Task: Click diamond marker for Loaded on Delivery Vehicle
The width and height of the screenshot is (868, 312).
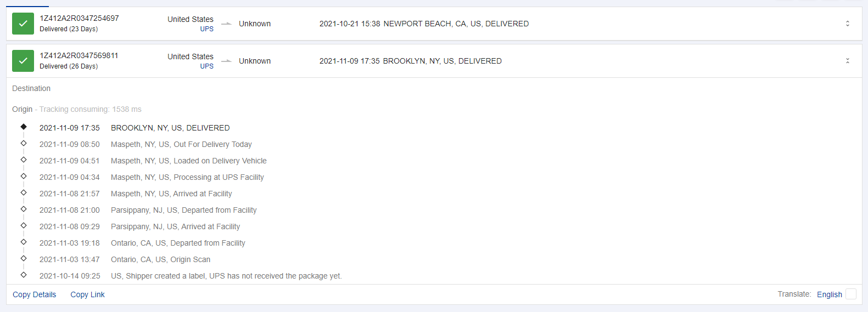Action: click(24, 160)
